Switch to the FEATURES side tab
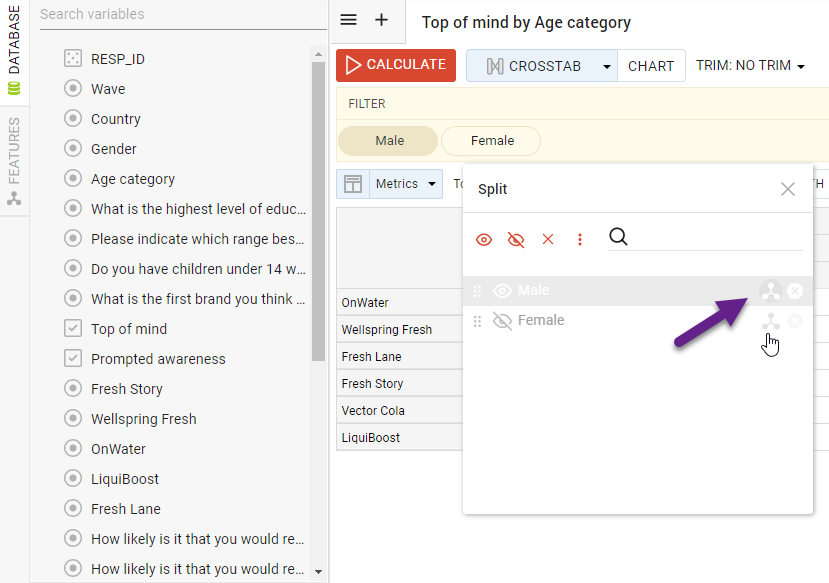 coord(14,160)
